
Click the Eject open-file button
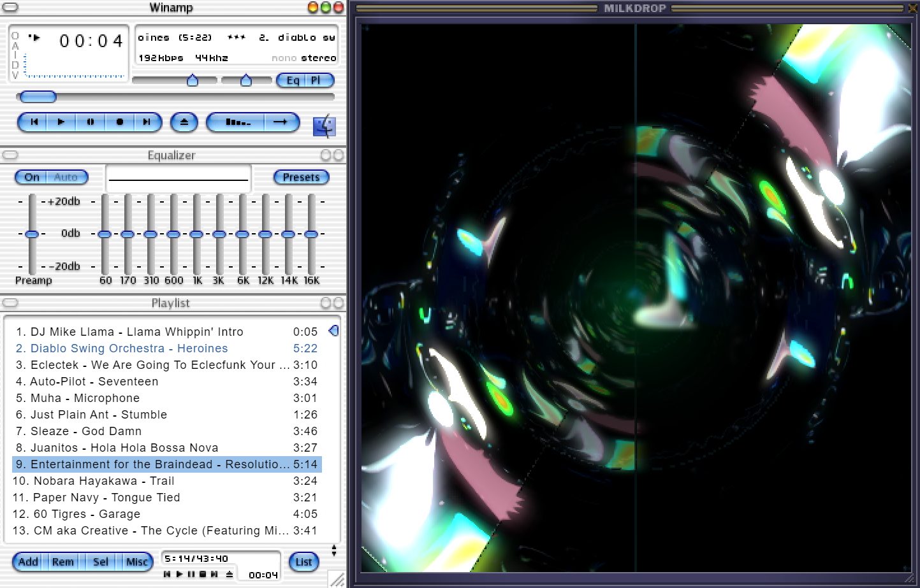click(x=184, y=122)
